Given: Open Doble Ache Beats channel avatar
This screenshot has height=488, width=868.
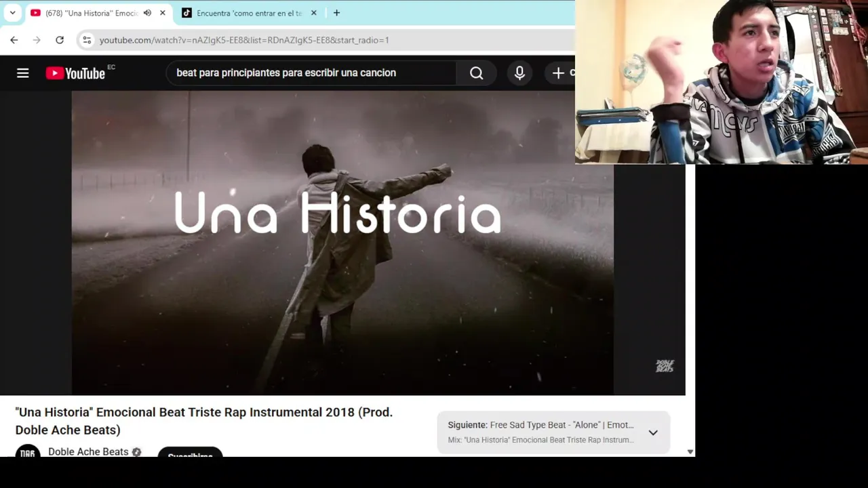Looking at the screenshot, I should [28, 451].
